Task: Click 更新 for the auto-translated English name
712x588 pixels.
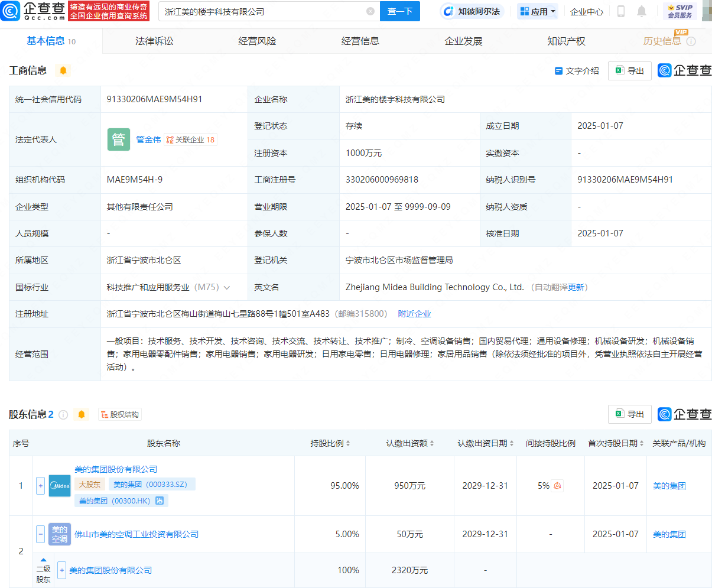Action: coord(576,287)
